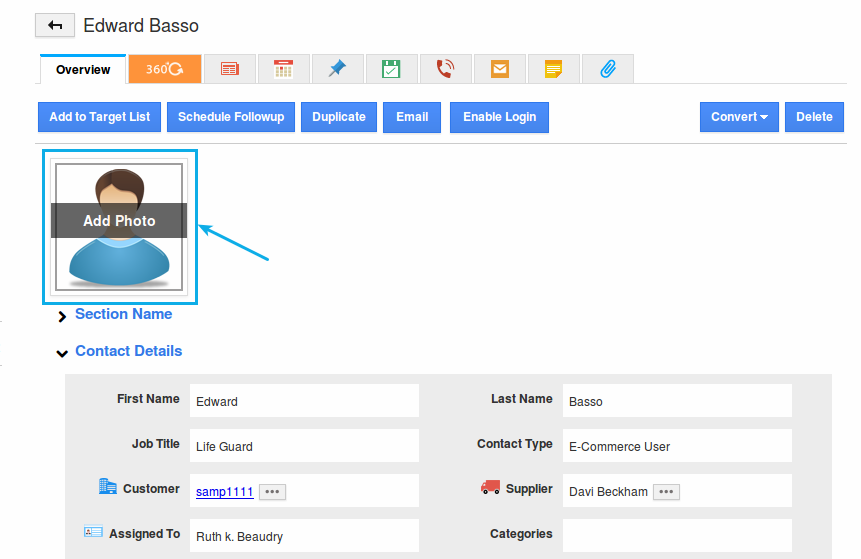Viewport: 861px width, 559px height.
Task: Open the calendar tab icon
Action: coord(283,69)
